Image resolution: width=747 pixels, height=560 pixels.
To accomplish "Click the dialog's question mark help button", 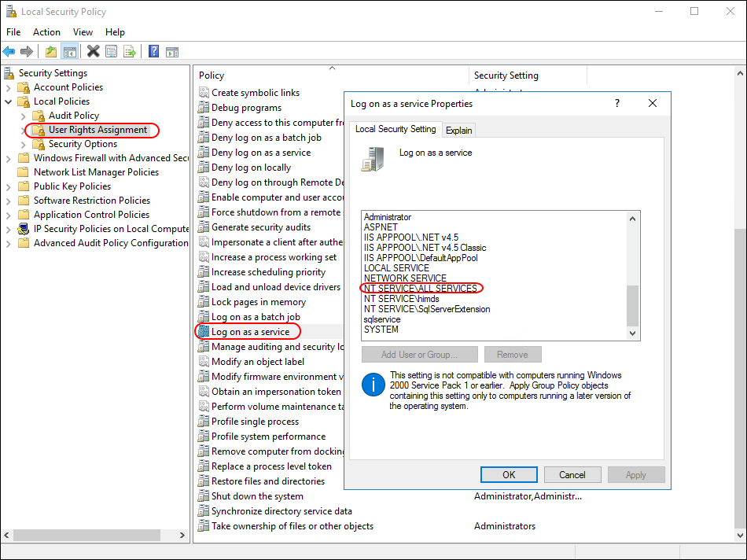I will click(616, 104).
